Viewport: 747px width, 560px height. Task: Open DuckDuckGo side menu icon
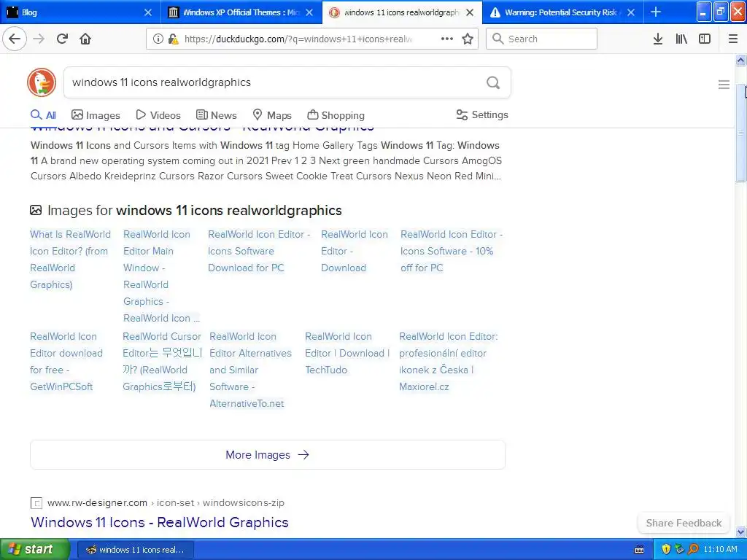point(724,85)
